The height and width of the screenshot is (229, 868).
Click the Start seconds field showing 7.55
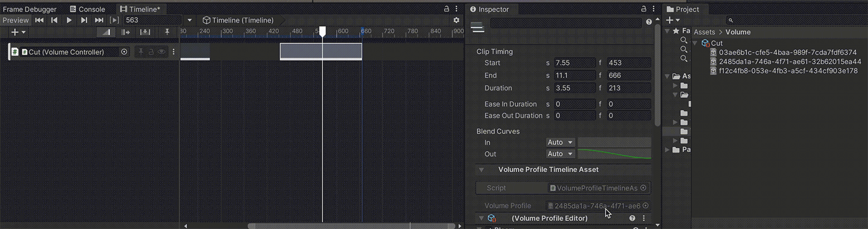(574, 63)
